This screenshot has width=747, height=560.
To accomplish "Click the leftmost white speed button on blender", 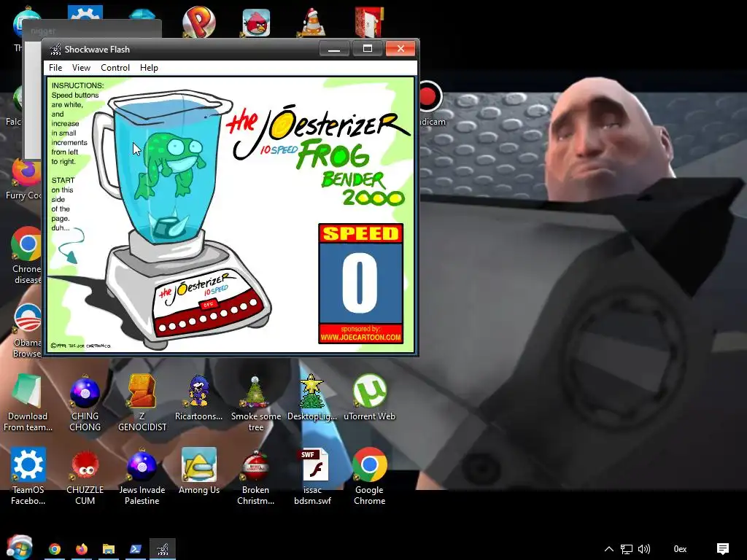I will 163,327.
